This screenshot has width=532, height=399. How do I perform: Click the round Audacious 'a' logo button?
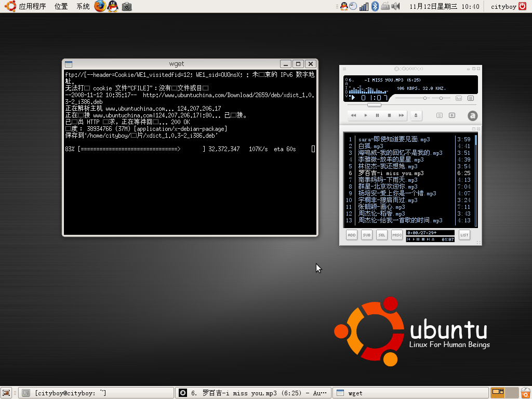(x=472, y=116)
